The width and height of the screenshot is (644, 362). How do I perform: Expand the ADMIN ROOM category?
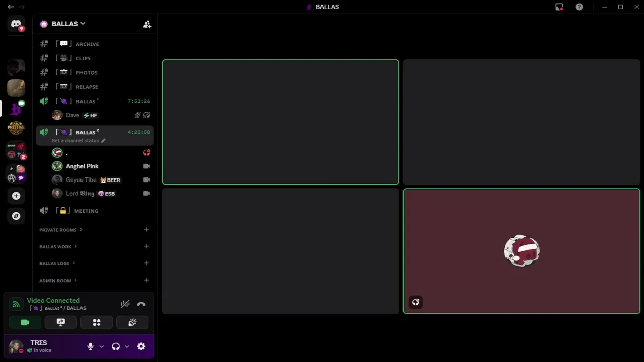(58, 281)
